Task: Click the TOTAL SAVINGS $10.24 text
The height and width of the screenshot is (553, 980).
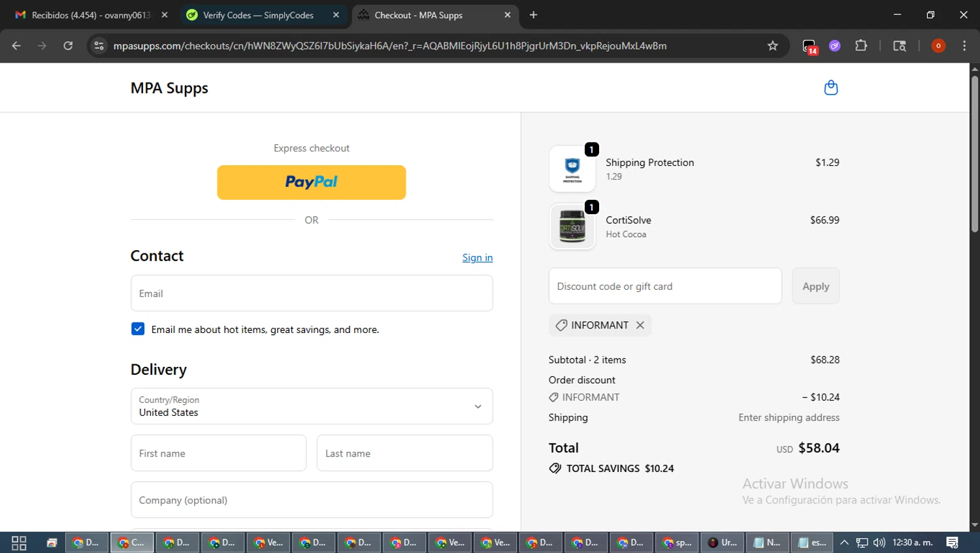Action: pyautogui.click(x=620, y=468)
